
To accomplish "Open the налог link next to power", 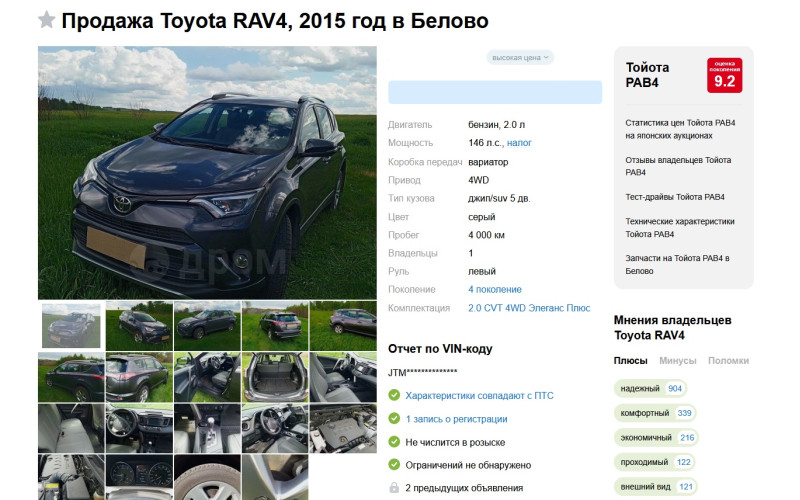I will 519,143.
